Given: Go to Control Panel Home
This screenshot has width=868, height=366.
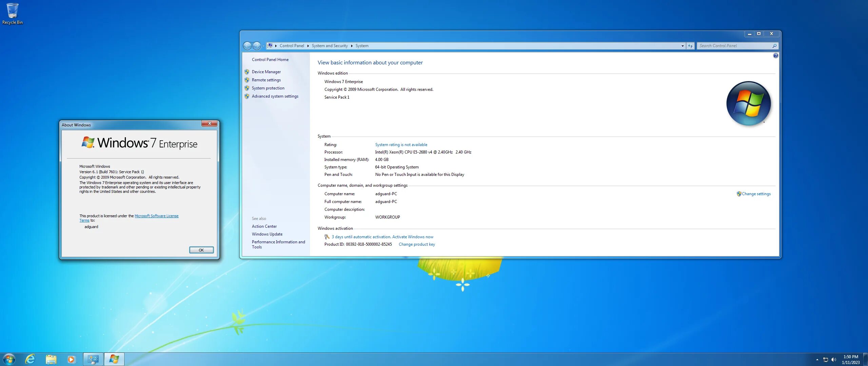Looking at the screenshot, I should coord(270,60).
